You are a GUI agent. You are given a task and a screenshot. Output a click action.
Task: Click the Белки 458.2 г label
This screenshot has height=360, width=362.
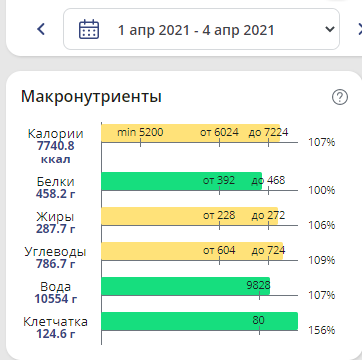point(56,187)
